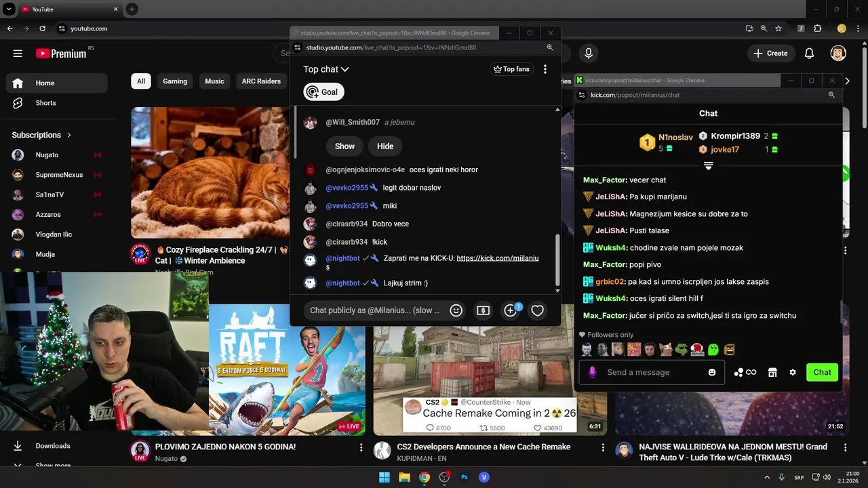The image size is (868, 488).
Task: Open the plus actions icon with badge
Action: point(511,310)
